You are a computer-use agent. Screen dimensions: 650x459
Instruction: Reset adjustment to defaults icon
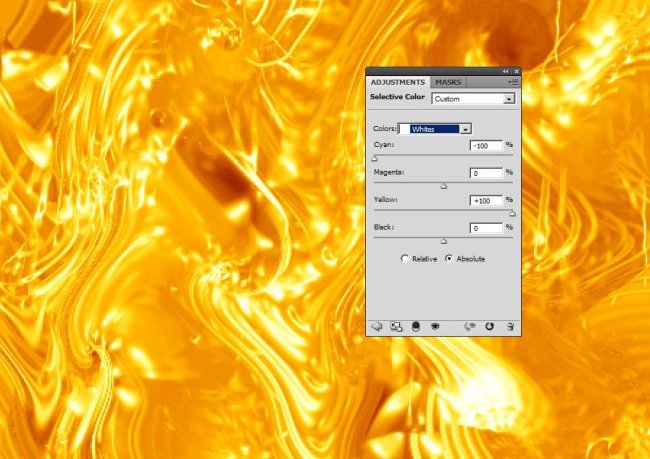(490, 326)
